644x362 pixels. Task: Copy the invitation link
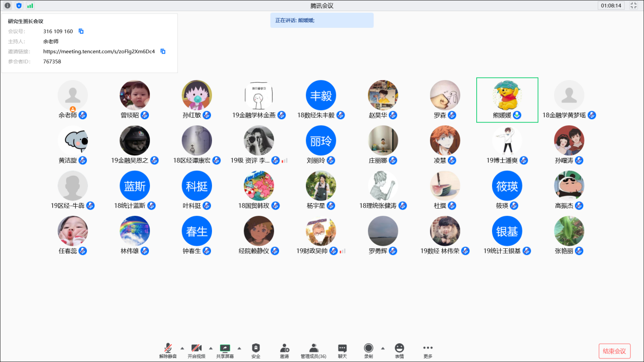tap(163, 51)
